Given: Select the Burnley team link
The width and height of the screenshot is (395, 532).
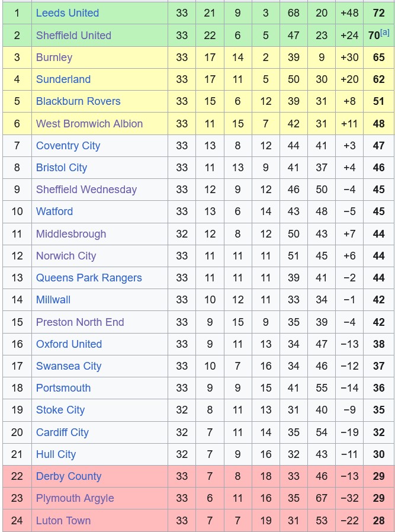Looking at the screenshot, I should coord(54,57).
